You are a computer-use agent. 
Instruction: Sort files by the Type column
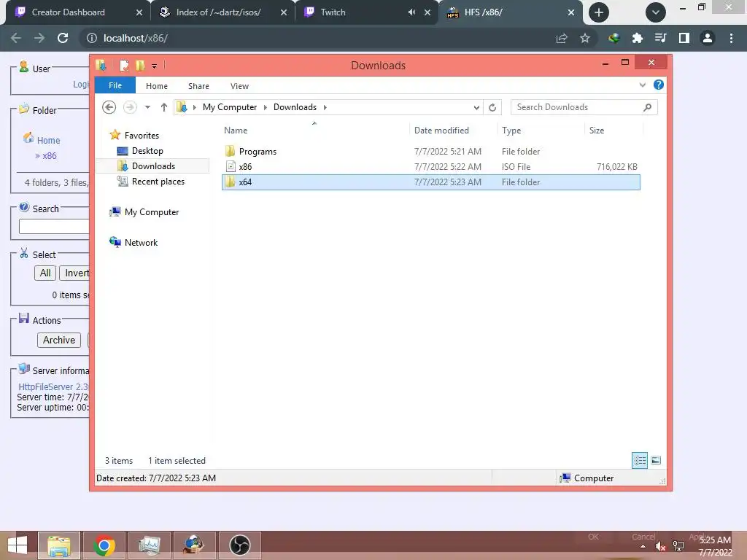coord(511,130)
